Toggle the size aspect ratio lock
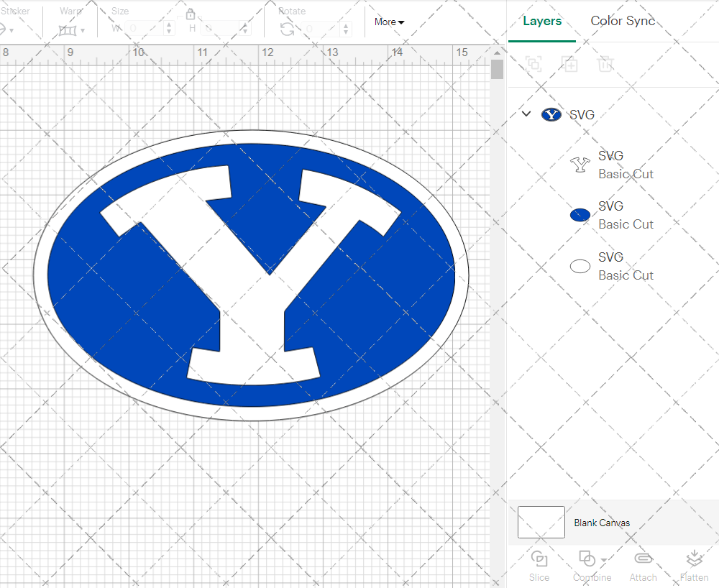Screen dimensions: 719x588 click(191, 14)
